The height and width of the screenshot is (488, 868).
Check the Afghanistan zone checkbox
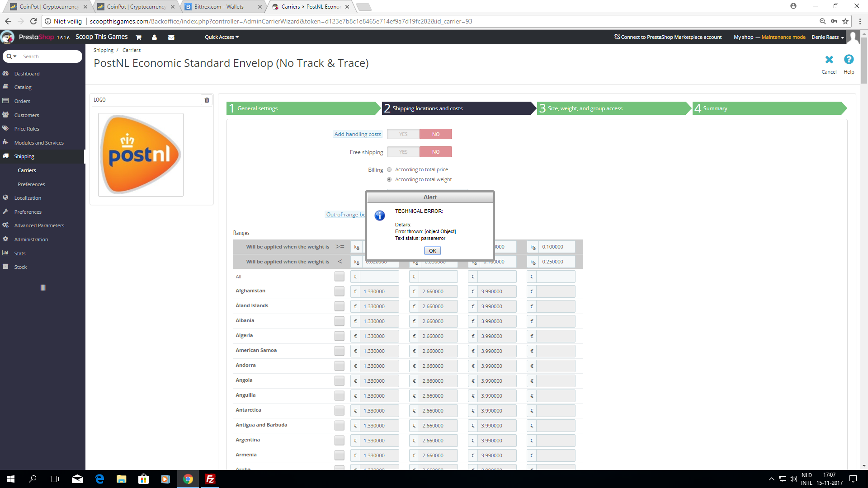pyautogui.click(x=339, y=291)
